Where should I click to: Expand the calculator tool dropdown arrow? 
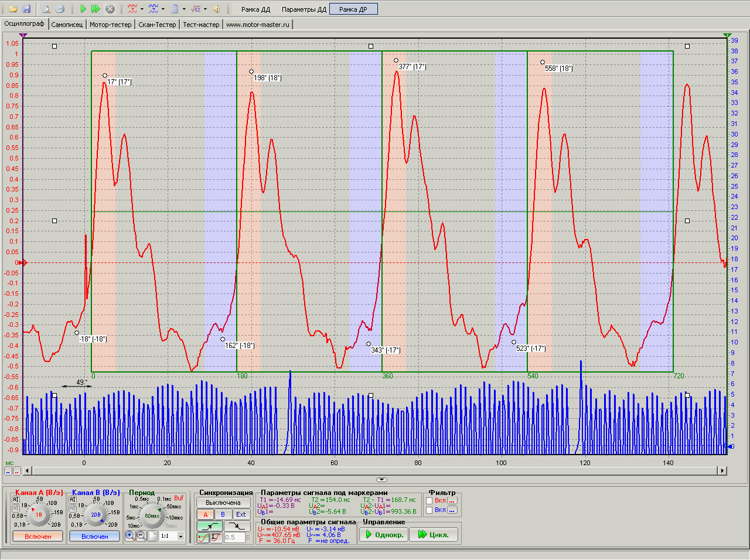click(x=184, y=9)
